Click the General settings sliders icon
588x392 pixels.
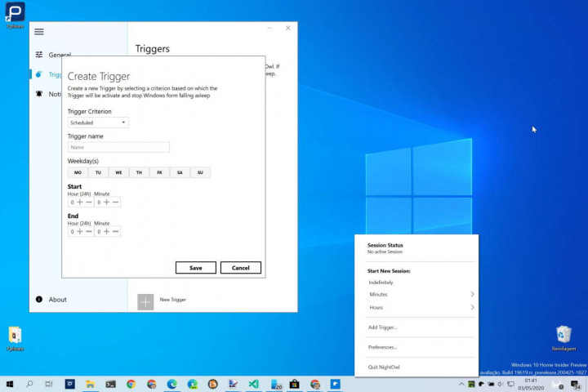point(39,55)
